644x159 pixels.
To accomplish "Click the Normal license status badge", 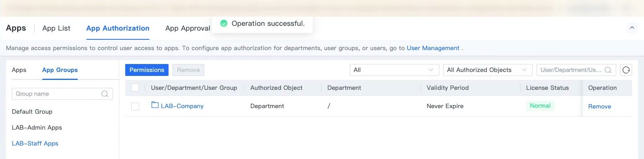I will click(540, 106).
